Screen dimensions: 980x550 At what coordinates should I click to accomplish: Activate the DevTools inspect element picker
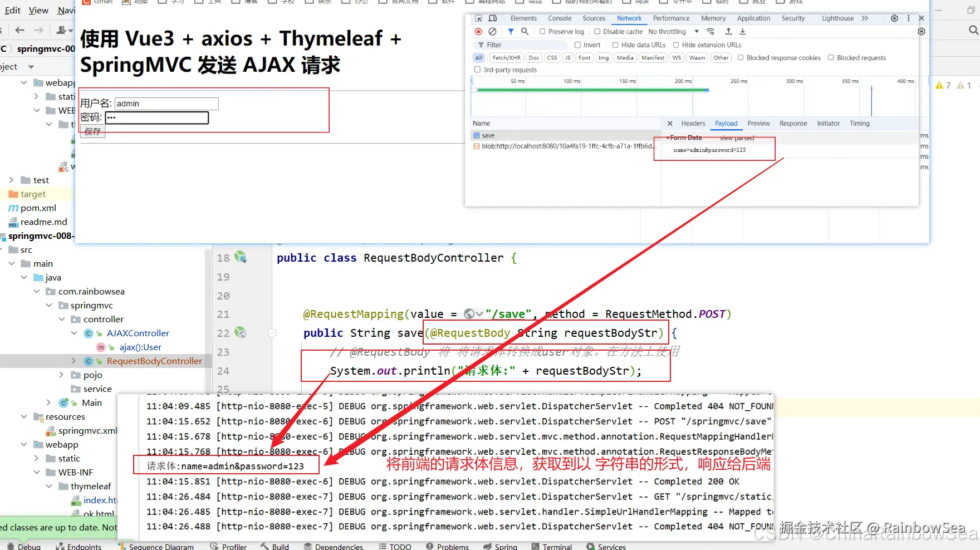pos(478,18)
